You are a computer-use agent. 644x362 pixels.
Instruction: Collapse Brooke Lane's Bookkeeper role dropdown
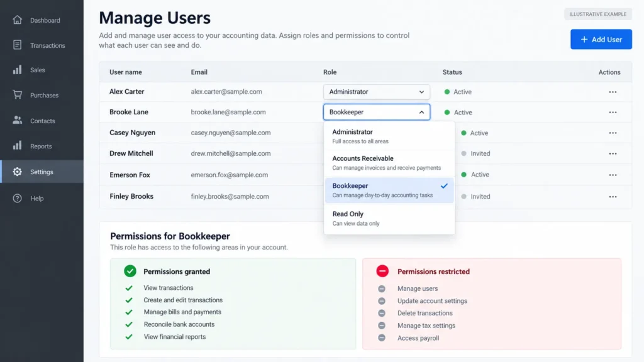coord(376,112)
